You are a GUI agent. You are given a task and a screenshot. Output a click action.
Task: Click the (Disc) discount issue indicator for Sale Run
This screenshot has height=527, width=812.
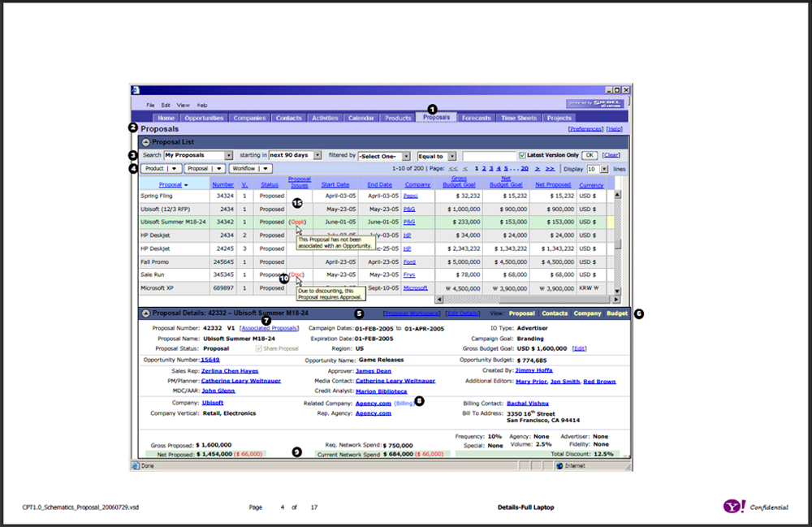(298, 275)
